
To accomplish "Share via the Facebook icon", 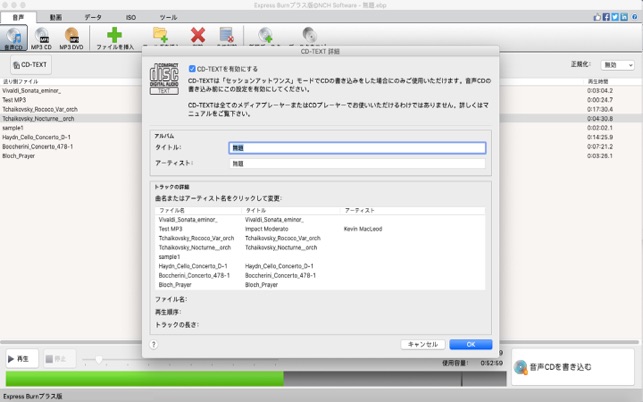I will pyautogui.click(x=606, y=17).
